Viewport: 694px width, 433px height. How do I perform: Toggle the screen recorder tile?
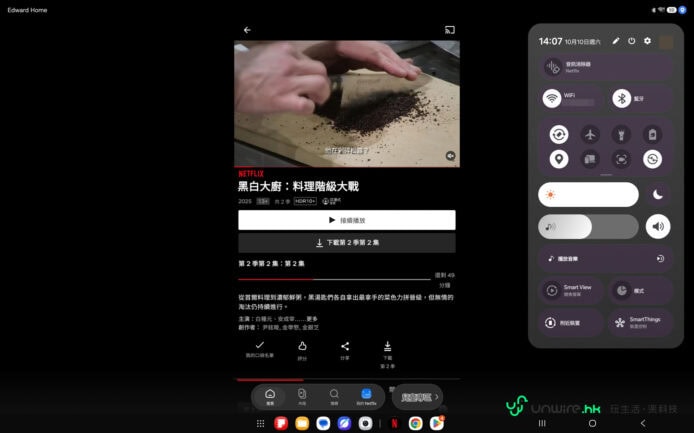click(621, 159)
